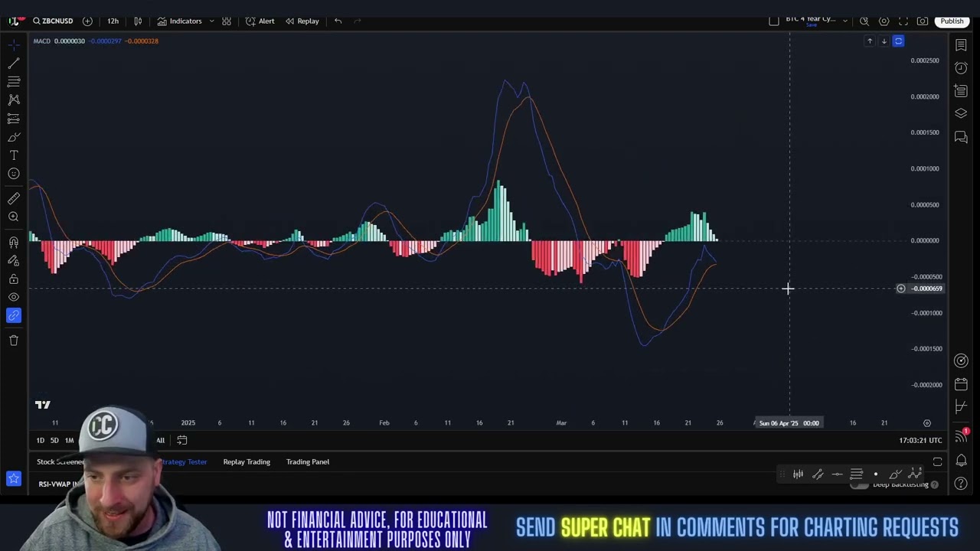Select the Text annotation tool
The width and height of the screenshot is (980, 551).
14,155
